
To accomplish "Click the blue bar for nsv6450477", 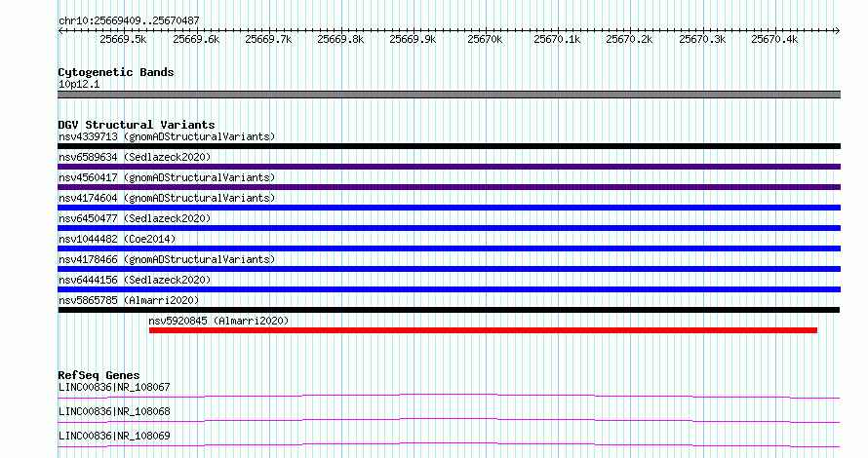I will pyautogui.click(x=449, y=228).
